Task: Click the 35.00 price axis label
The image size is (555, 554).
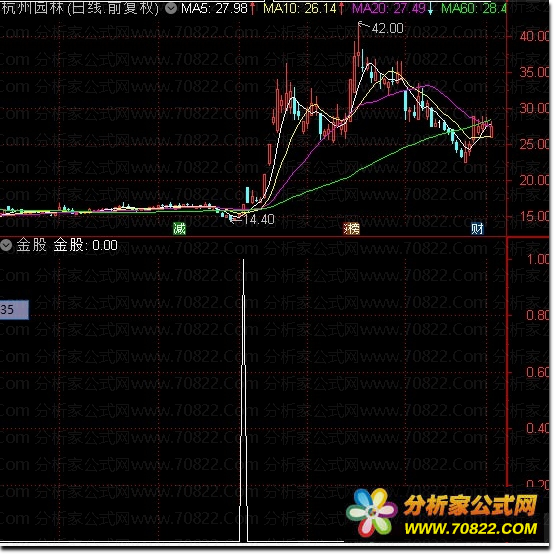Action: 534,72
